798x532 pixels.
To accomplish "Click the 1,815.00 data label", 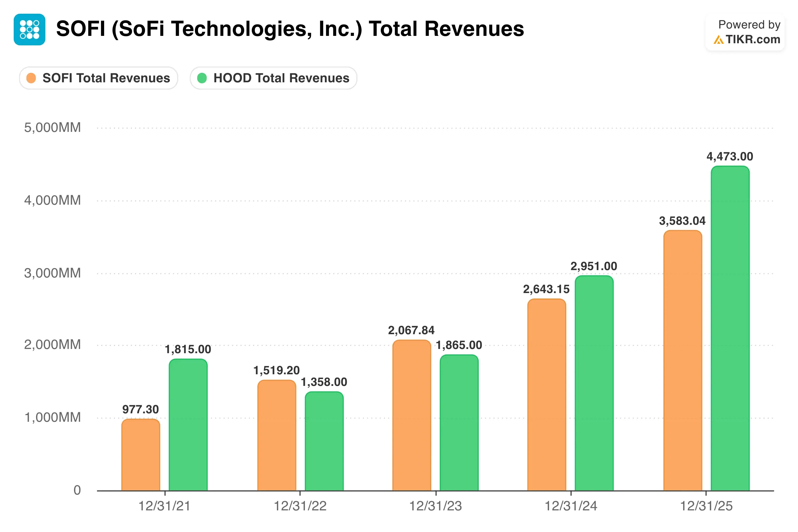I will tap(188, 349).
